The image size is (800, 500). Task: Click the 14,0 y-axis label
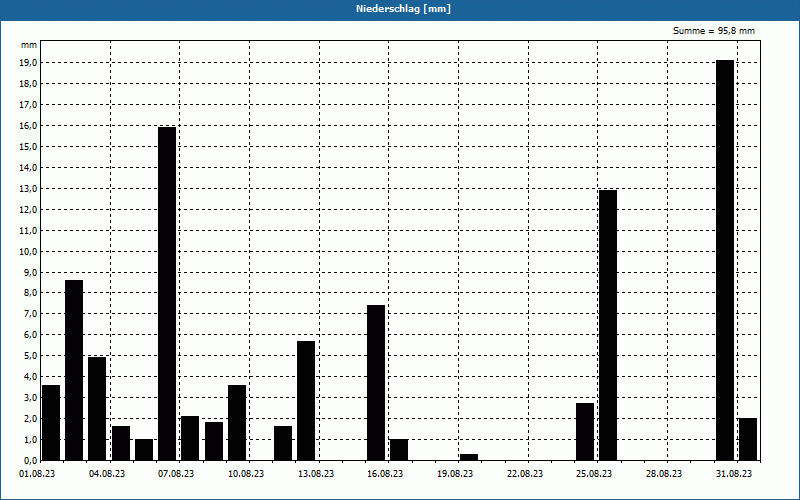tap(28, 167)
